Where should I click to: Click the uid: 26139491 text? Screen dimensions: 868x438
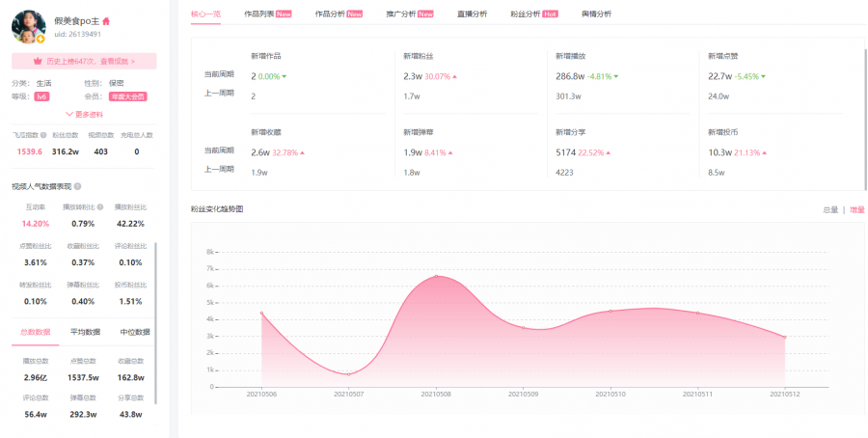point(77,35)
